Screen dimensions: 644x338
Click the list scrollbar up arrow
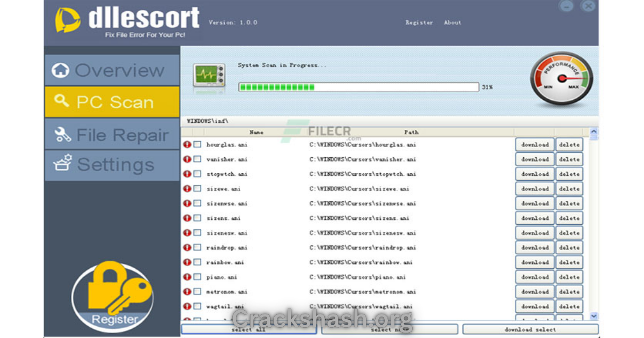(594, 131)
